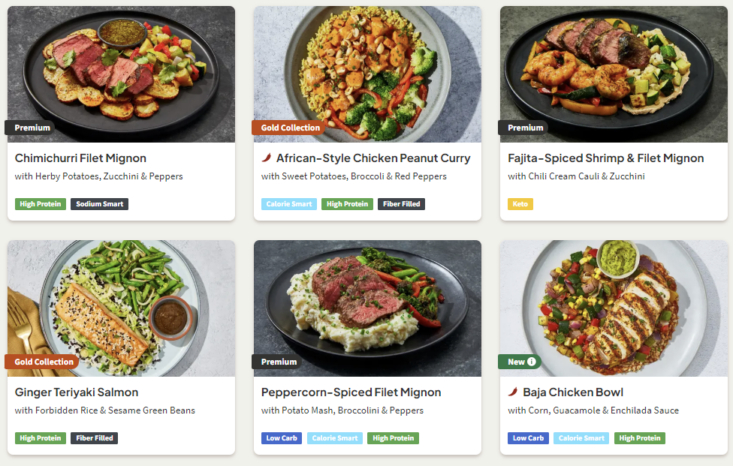Screen dimensions: 733x466
Task: Select the Calorie Smart tag on the peanut curry
Action: (289, 204)
